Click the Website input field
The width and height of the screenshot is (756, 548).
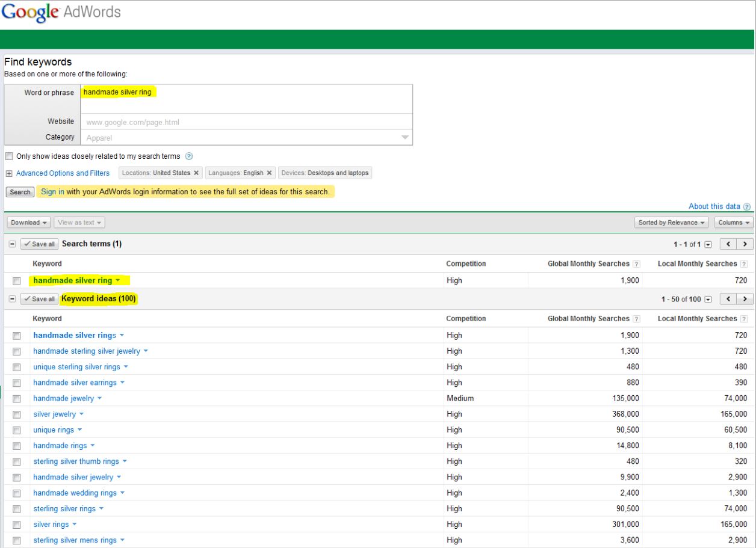pyautogui.click(x=247, y=122)
